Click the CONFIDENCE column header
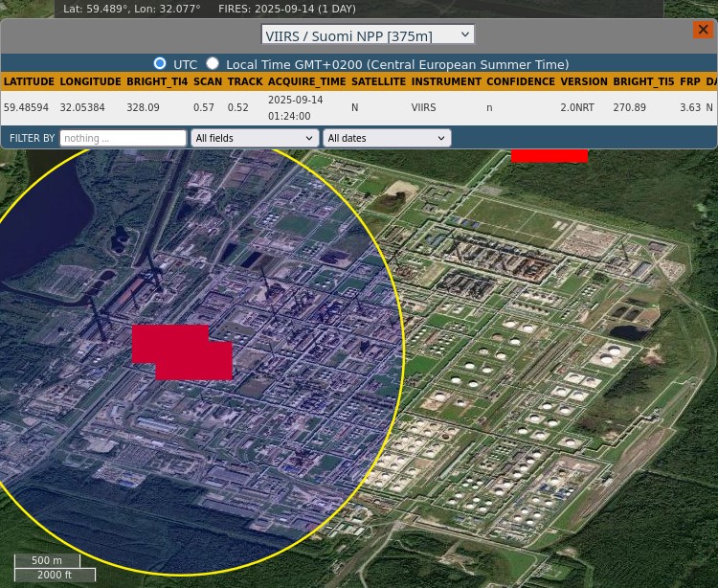This screenshot has width=718, height=588. point(520,82)
